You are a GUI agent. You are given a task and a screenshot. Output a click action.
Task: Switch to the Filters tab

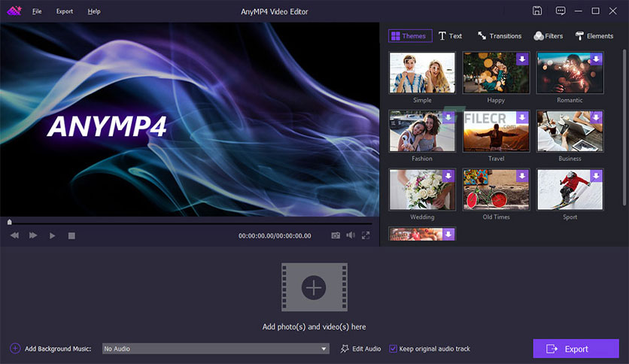[548, 35]
